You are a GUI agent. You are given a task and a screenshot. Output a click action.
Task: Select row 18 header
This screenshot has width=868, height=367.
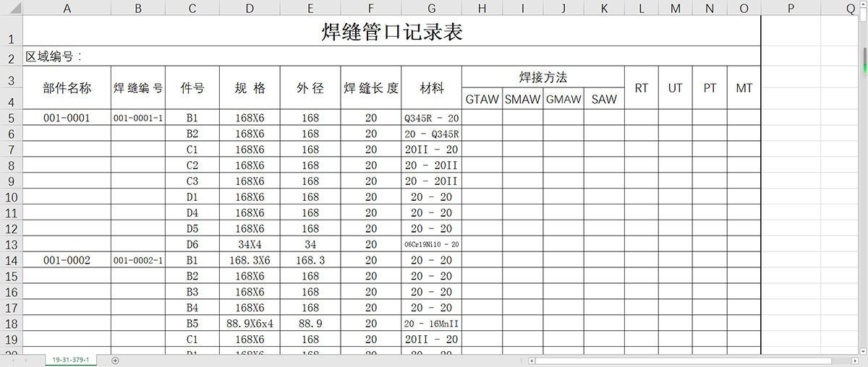point(11,324)
